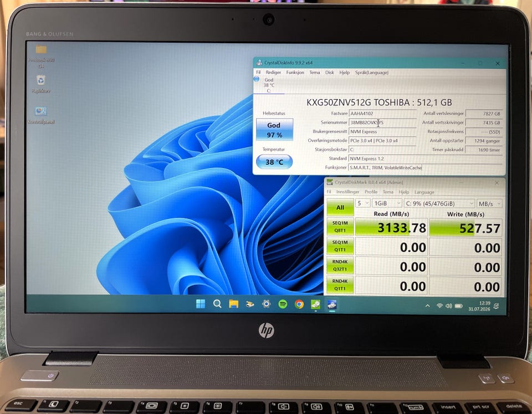Select the God 38 °C C: disk tab
Viewport: 532px width, 414px height.
coord(269,85)
